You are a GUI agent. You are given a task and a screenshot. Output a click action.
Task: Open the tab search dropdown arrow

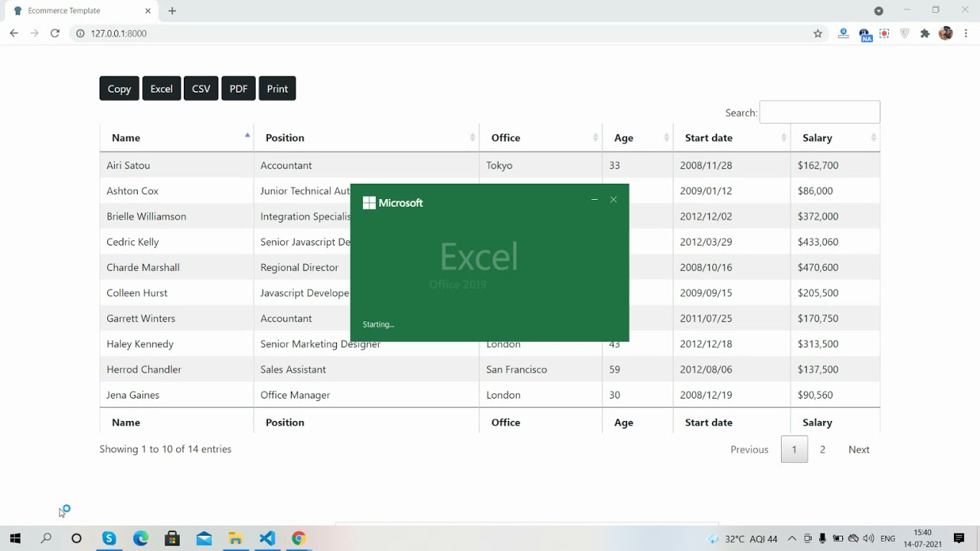point(879,11)
